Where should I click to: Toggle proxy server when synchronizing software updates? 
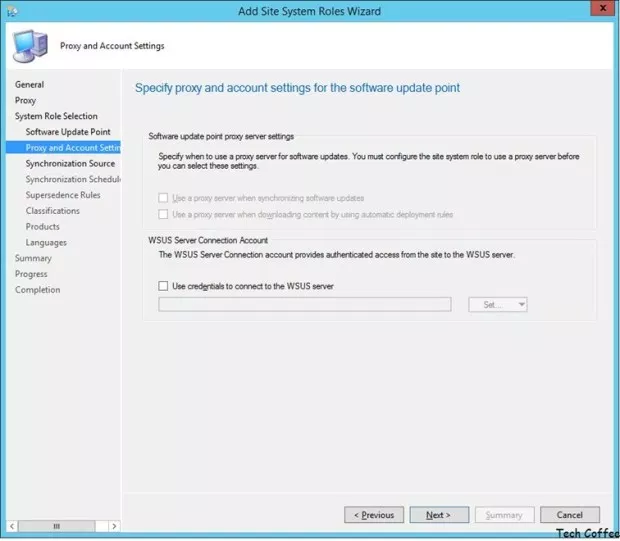click(x=164, y=198)
